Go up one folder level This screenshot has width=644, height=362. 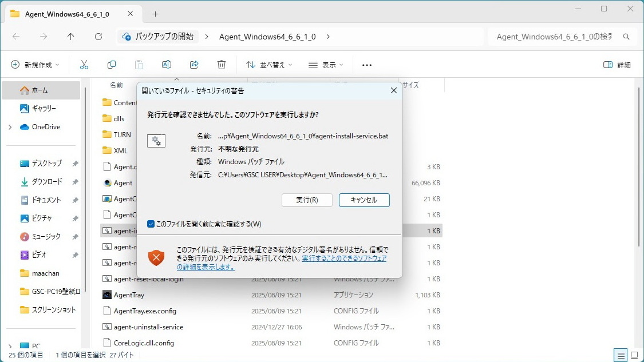coord(70,37)
